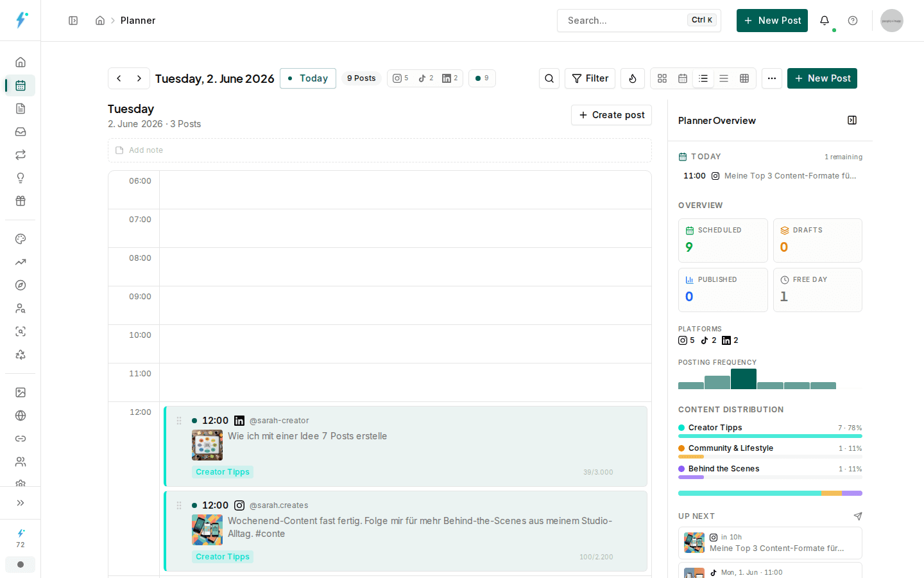Open today's 11:00 Meine Top 3 entry

[x=770, y=176]
